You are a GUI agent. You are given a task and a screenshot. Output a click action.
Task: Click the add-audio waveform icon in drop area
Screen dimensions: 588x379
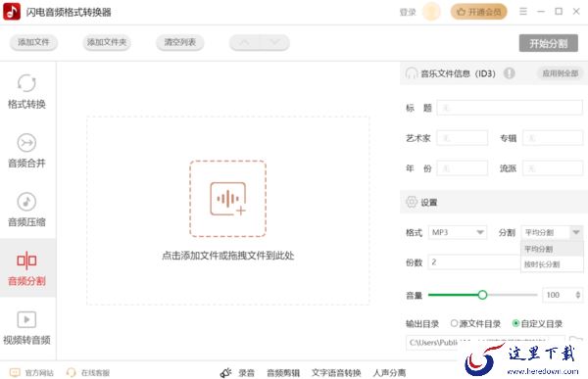click(228, 199)
